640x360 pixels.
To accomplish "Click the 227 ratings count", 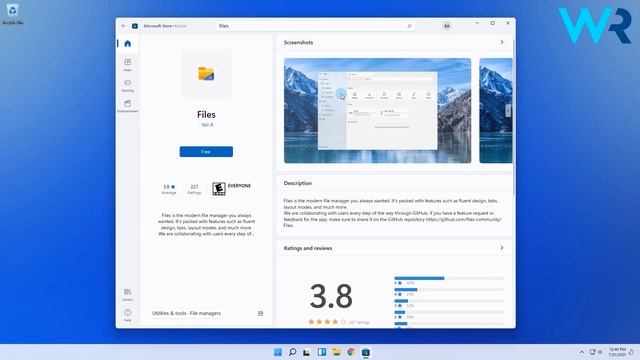I will pyautogui.click(x=194, y=189).
